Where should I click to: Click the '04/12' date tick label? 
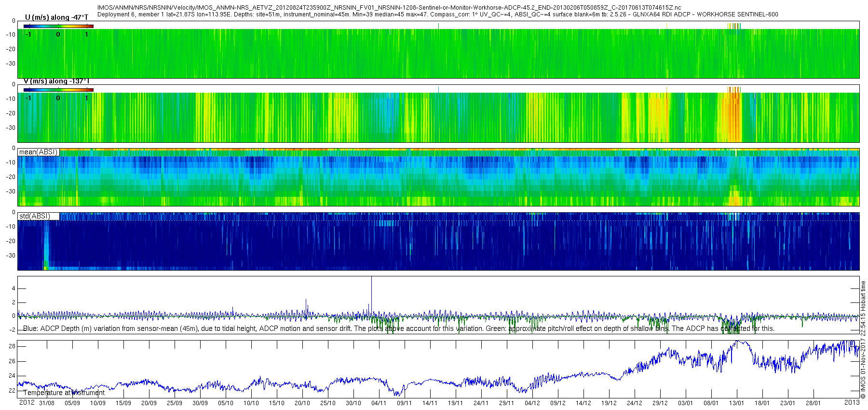point(532,403)
